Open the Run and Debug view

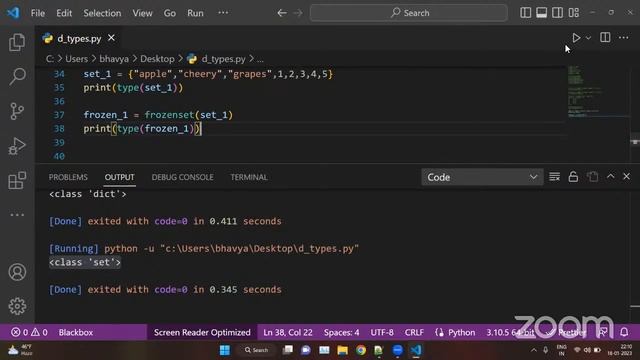click(x=17, y=146)
